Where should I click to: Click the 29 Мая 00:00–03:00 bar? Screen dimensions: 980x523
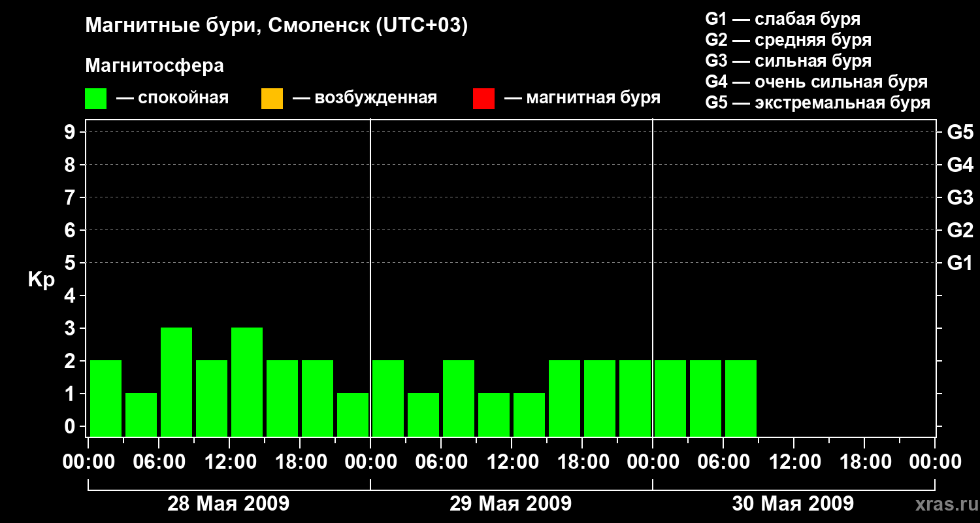click(x=388, y=398)
